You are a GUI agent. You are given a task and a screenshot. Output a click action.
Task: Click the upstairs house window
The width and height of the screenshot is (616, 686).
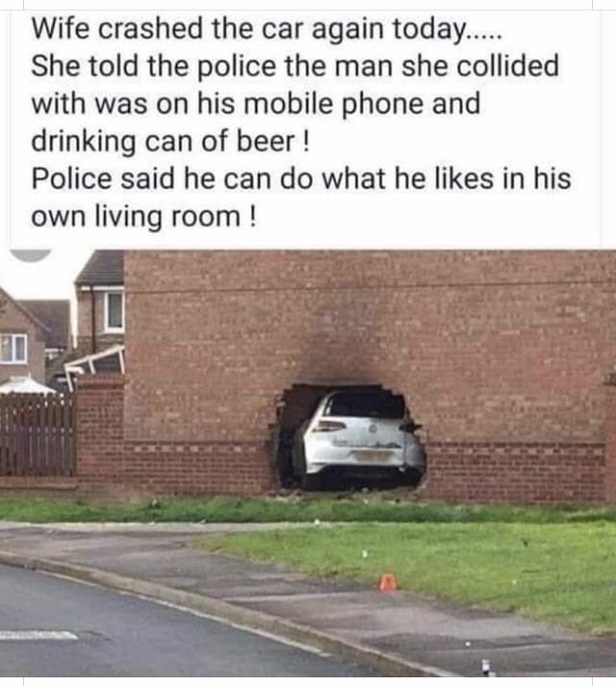coord(115,311)
